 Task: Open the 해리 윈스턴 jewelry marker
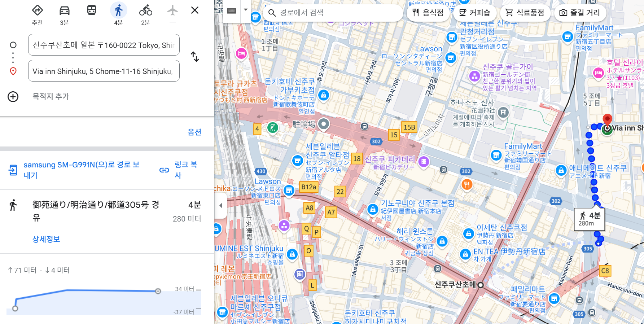[442, 241]
